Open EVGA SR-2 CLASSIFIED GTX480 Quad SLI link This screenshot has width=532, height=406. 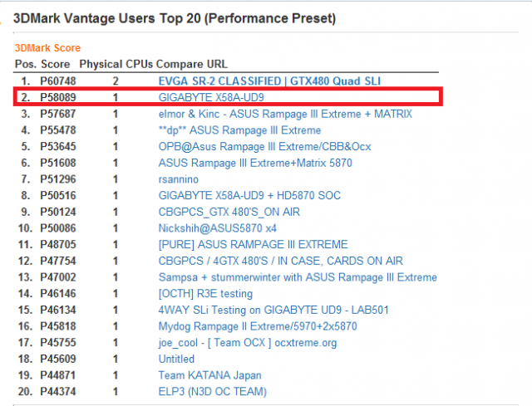pyautogui.click(x=269, y=81)
